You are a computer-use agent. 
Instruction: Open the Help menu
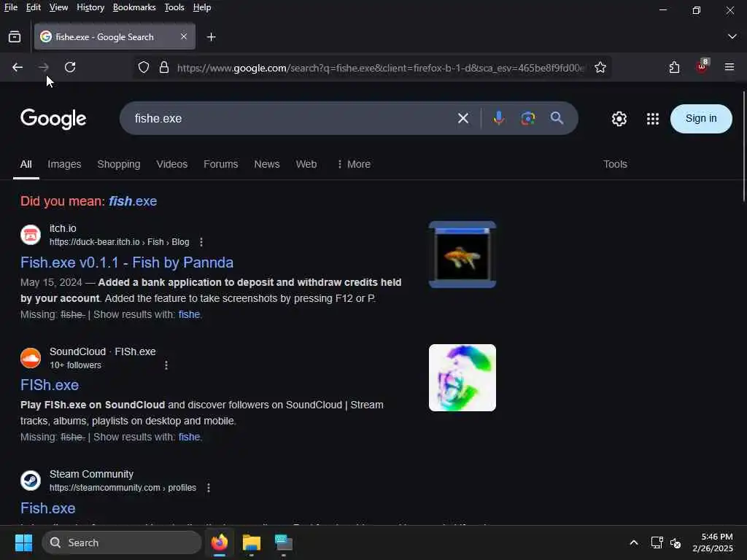(x=202, y=7)
